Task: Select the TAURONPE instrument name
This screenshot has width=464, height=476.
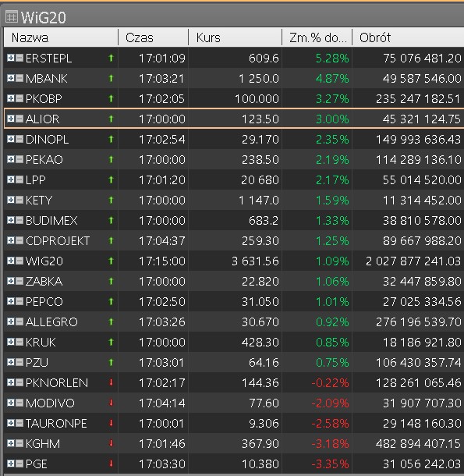Action: pyautogui.click(x=56, y=423)
